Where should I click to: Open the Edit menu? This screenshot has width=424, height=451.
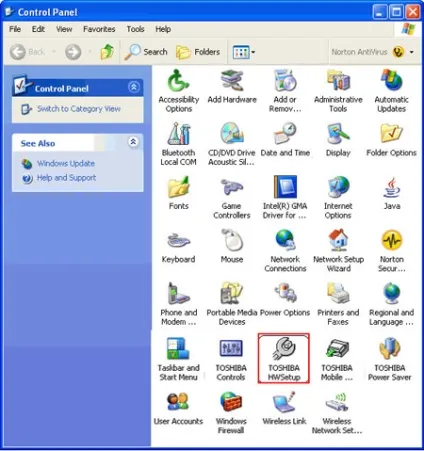tap(38, 29)
